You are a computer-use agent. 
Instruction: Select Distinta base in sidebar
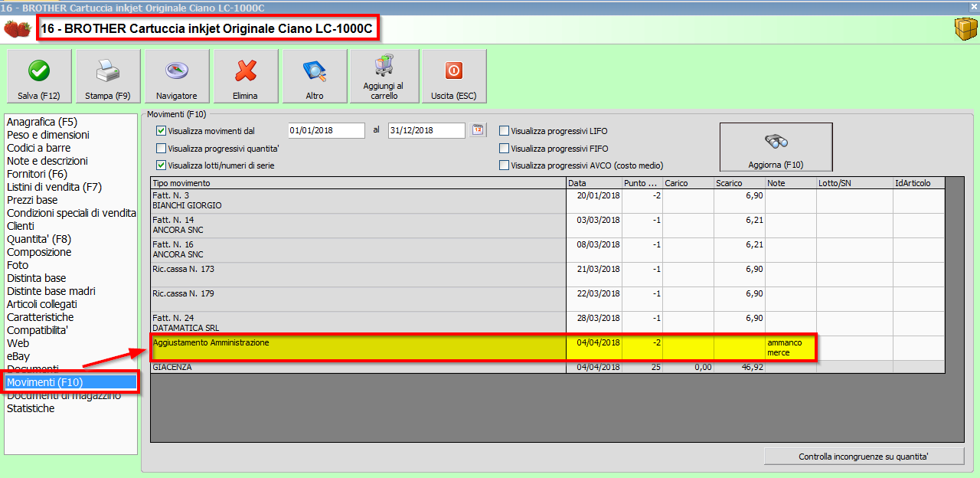[x=37, y=278]
